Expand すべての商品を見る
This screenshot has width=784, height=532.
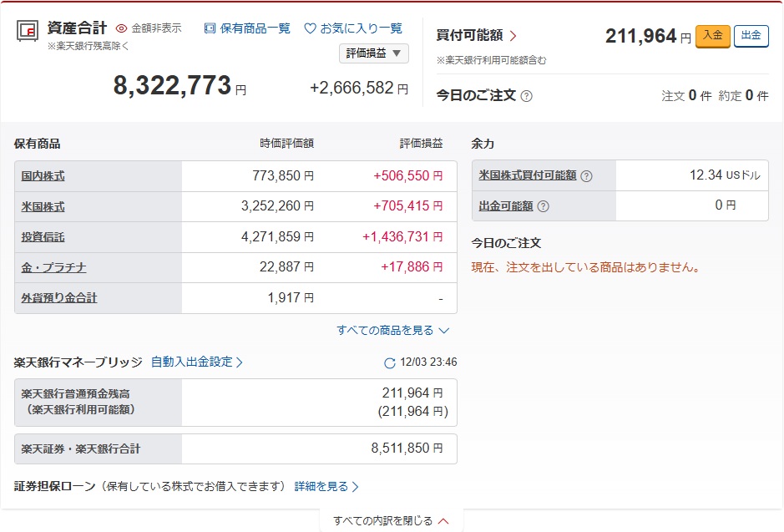pyautogui.click(x=392, y=331)
